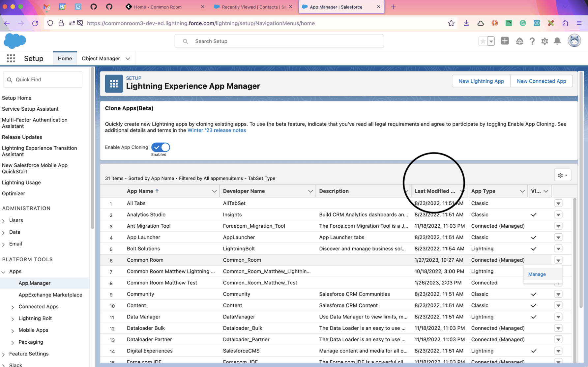Expand the Mobile Apps tree item
Screen dimensions: 588x367
[x=13, y=330]
